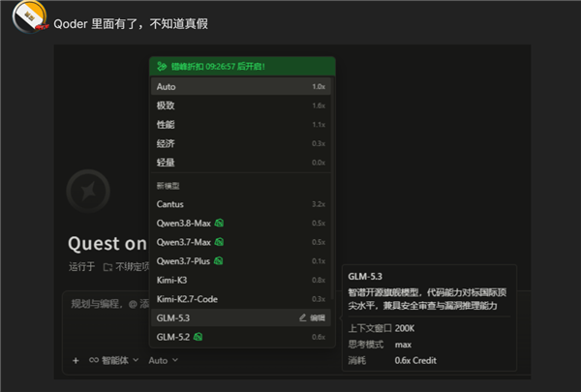Click the 0.8x multiplier on Kimi-K3 row
Screen dimensions: 581x392
319,280
